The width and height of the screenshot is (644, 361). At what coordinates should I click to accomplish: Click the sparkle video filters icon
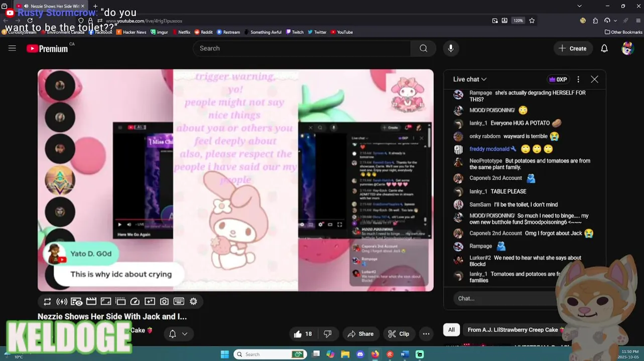[150, 301]
